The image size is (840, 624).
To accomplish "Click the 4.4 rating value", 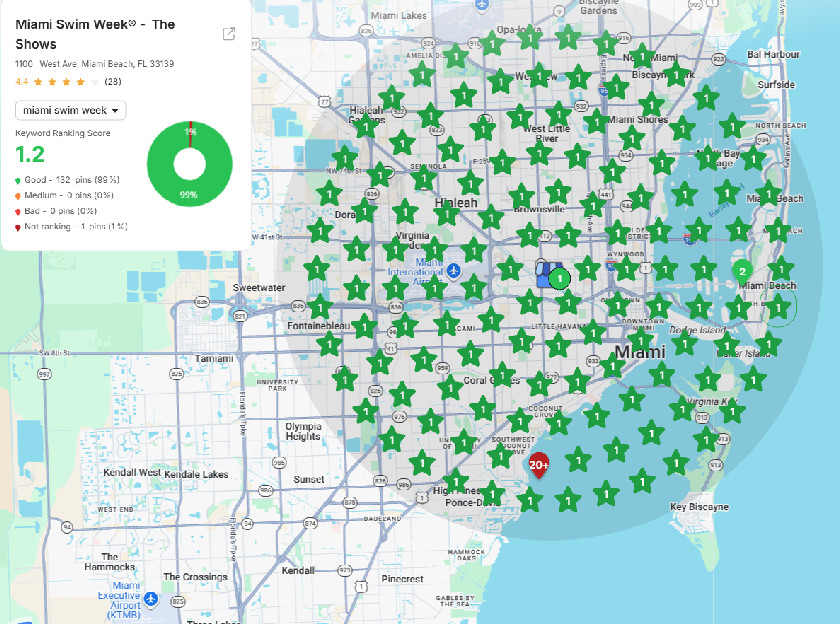I will coord(22,82).
